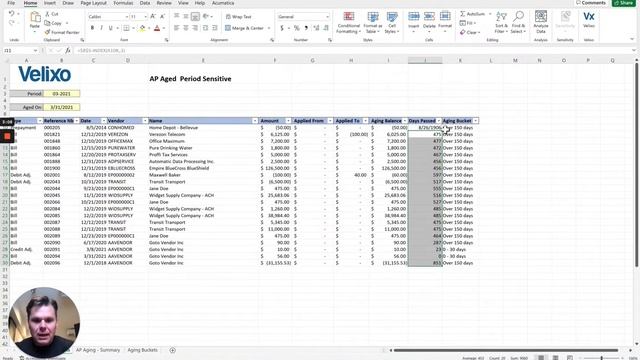Expand the Name Box dropdown
Screen dimensions: 640x360
pos(36,51)
